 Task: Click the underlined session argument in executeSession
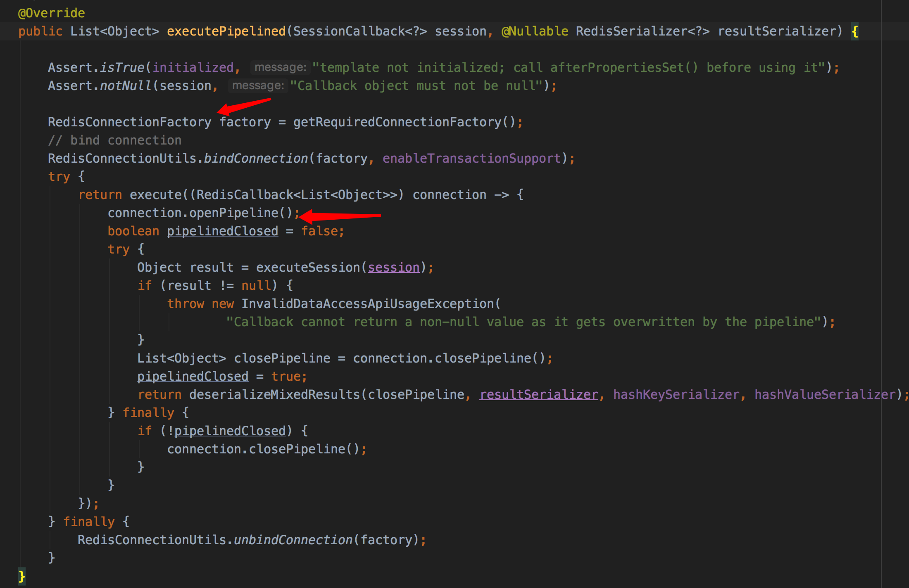(x=393, y=267)
